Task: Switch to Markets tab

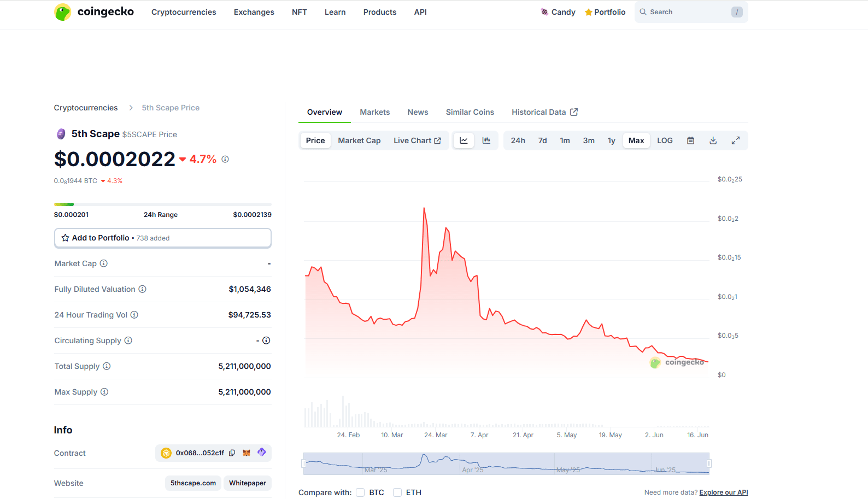Action: pyautogui.click(x=375, y=112)
